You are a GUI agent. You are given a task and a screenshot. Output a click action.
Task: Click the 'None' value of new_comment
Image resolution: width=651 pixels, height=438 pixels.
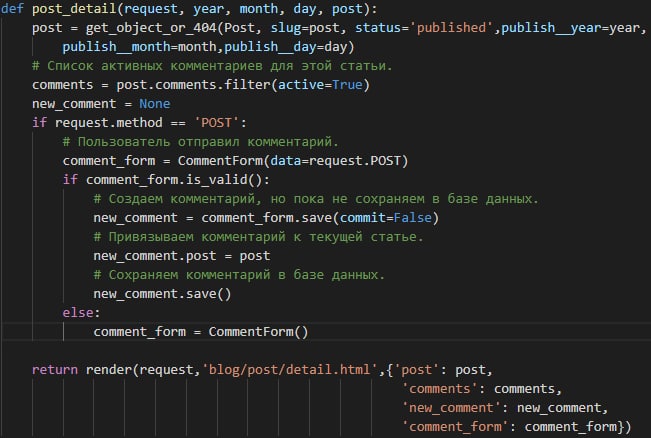pyautogui.click(x=154, y=104)
